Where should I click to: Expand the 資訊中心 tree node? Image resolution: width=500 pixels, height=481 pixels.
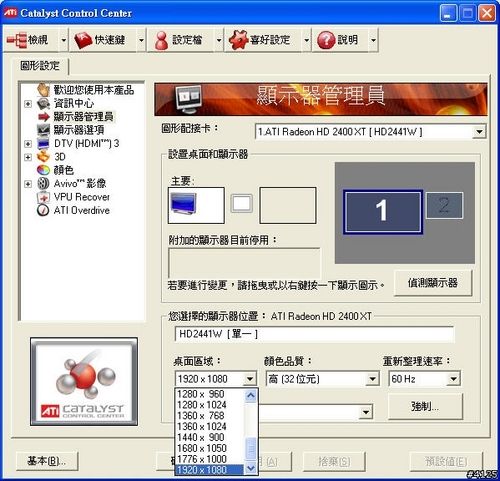(28, 104)
